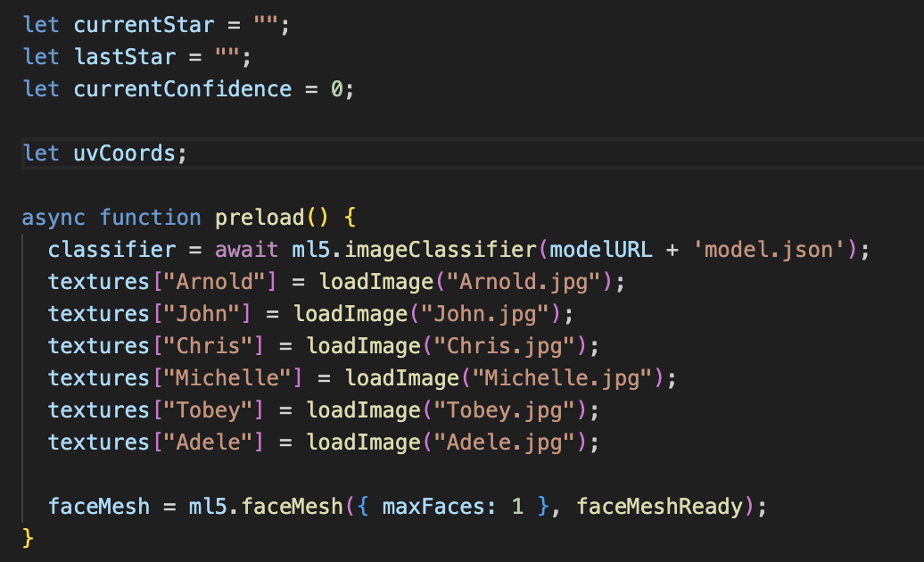Click the "Michelle" textures key

(x=227, y=378)
